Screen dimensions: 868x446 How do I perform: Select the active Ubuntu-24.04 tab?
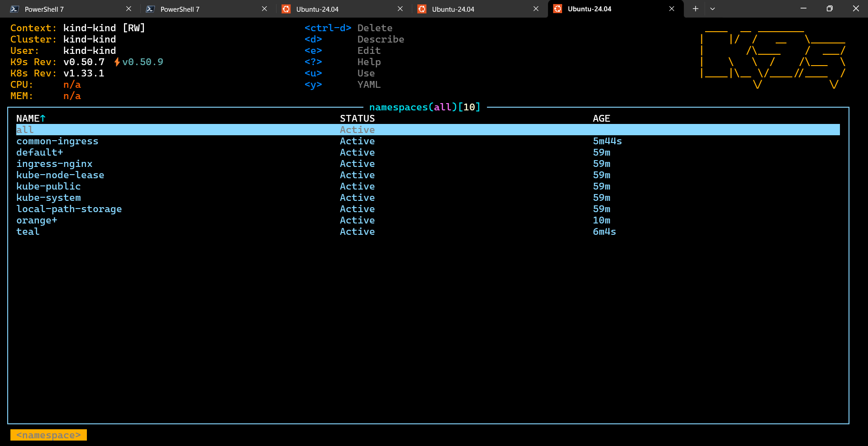tap(615, 9)
